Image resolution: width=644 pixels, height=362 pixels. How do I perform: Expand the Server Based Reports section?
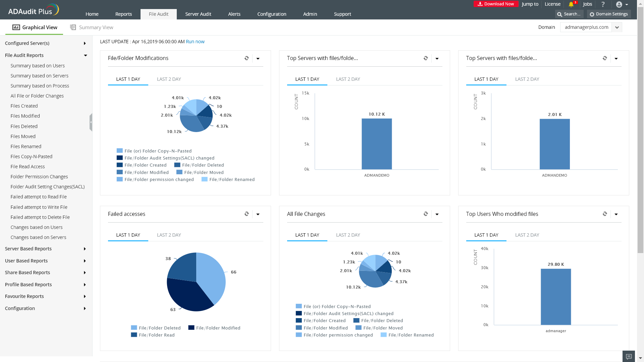(x=28, y=249)
